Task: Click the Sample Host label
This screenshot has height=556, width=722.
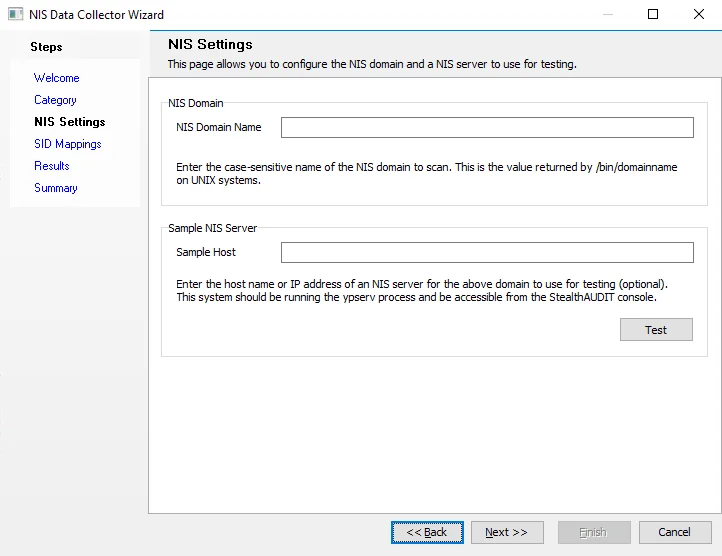Action: tap(206, 252)
